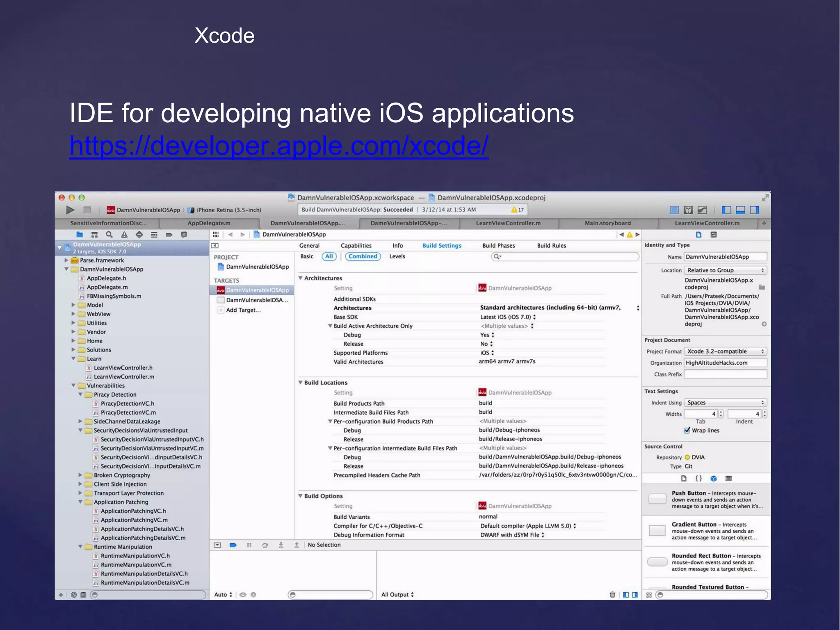Viewport: 840px width, 630px height.
Task: Click the Pause debug button
Action: click(249, 545)
